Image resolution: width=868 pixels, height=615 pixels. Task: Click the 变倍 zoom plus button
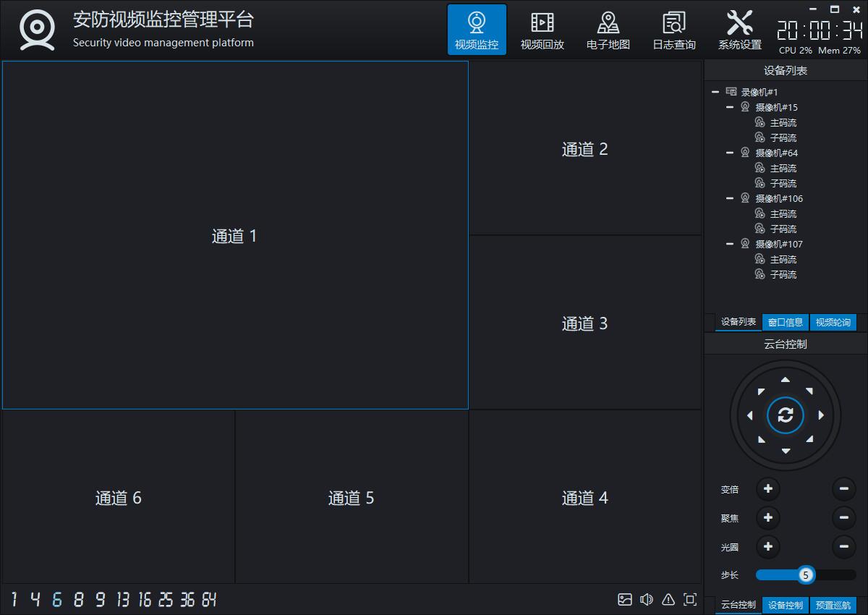767,489
